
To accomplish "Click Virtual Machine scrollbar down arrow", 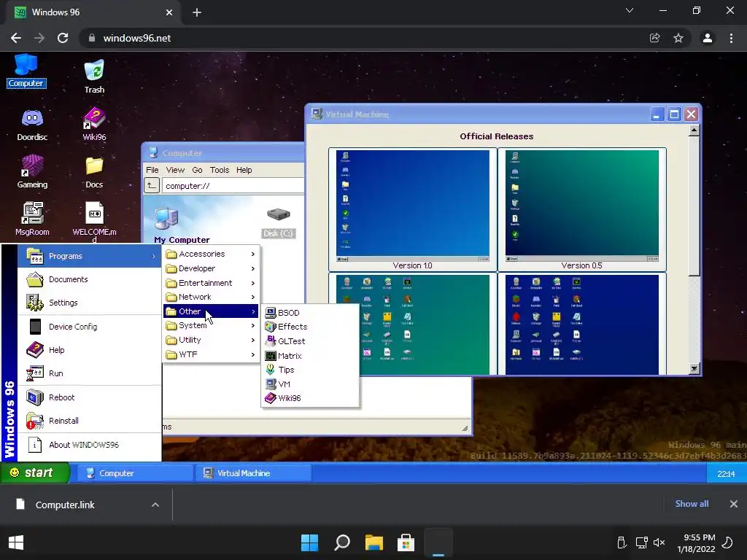I will 694,368.
